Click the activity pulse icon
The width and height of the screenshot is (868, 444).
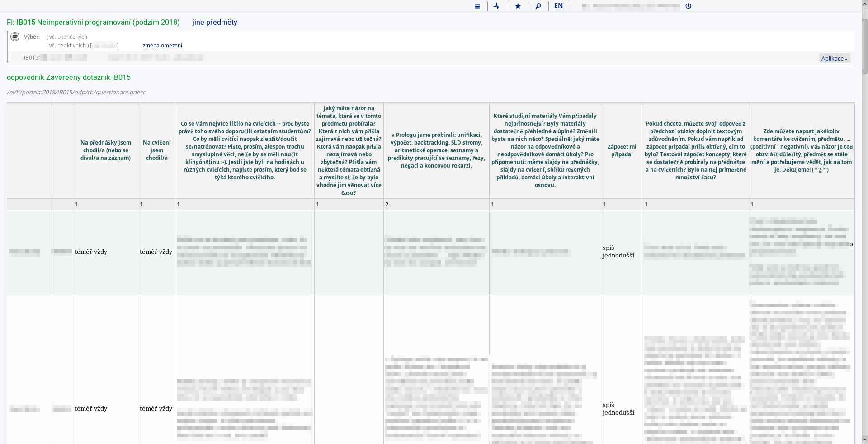497,6
